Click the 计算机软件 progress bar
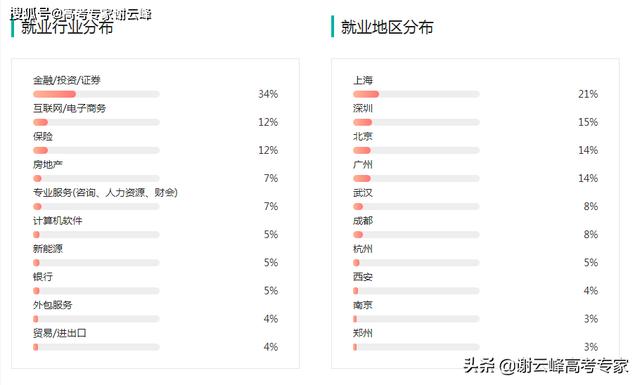Screen dimensions: 640x385 pos(96,235)
